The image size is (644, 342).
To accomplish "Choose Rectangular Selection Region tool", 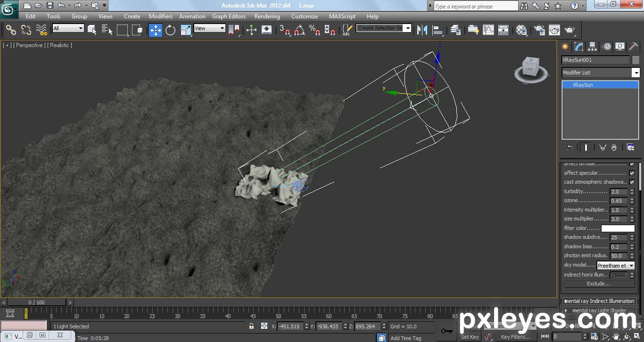I will click(x=123, y=30).
